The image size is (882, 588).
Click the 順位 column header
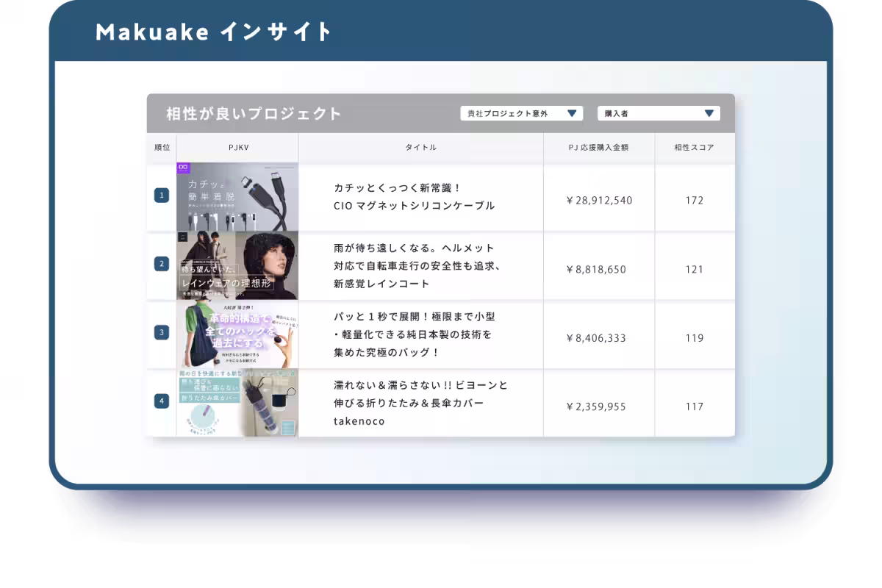click(162, 148)
